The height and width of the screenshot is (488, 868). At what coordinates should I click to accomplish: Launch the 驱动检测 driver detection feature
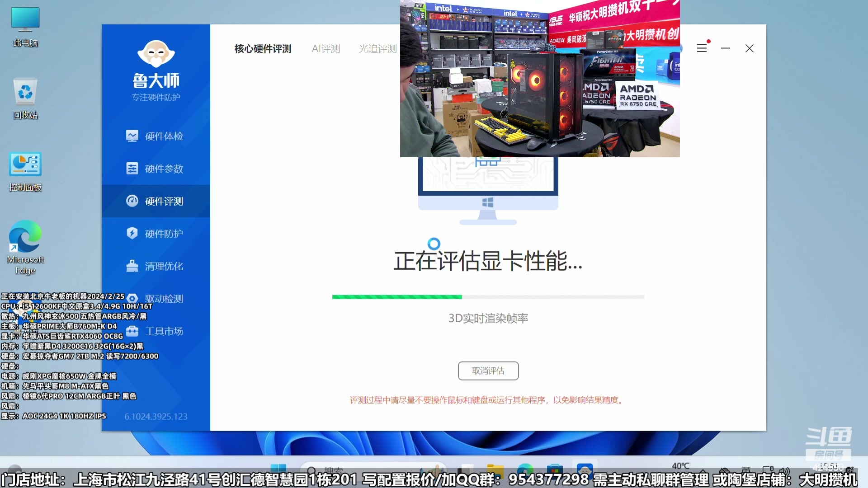coord(156,298)
